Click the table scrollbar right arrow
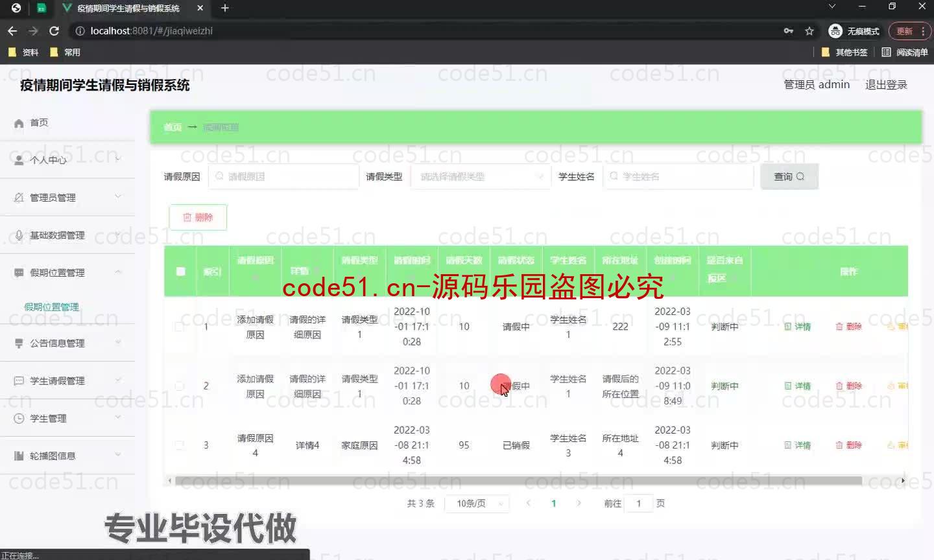934x560 pixels. click(903, 481)
